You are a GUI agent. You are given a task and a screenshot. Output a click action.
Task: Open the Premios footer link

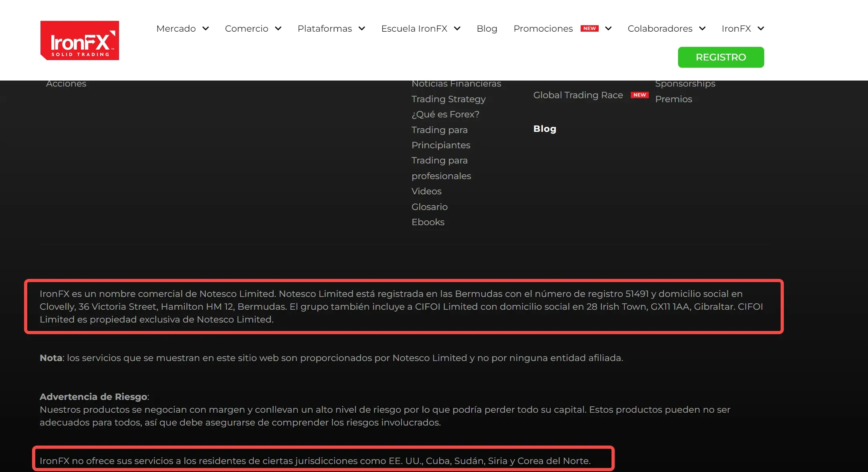tap(674, 99)
